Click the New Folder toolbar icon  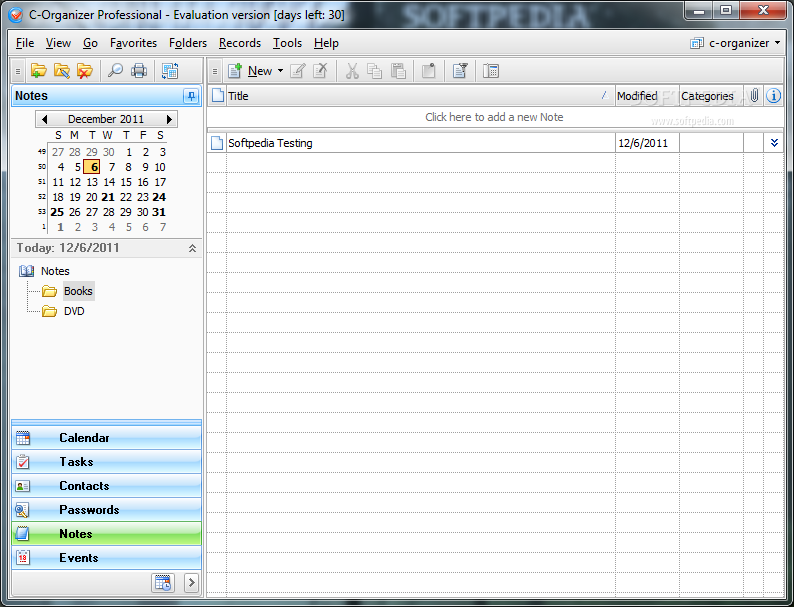(38, 71)
